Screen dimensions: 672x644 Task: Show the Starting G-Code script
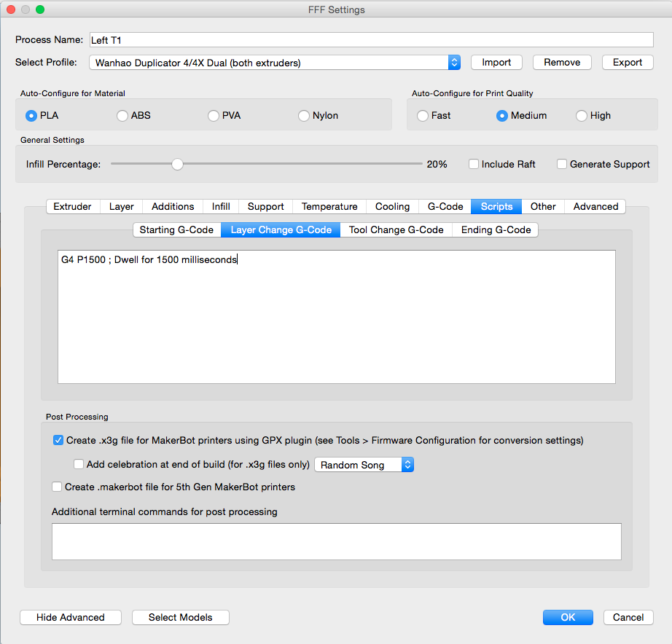pos(176,230)
